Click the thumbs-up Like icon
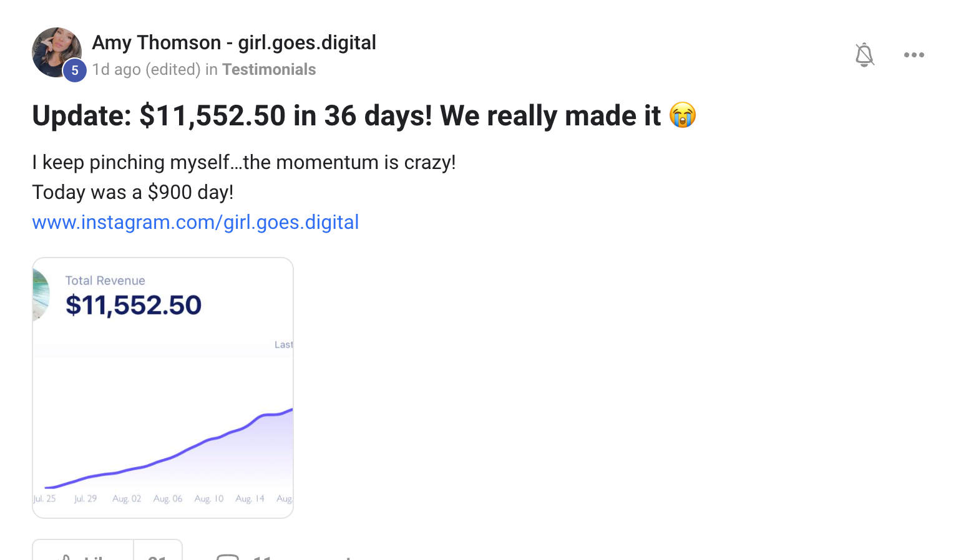 pyautogui.click(x=63, y=557)
